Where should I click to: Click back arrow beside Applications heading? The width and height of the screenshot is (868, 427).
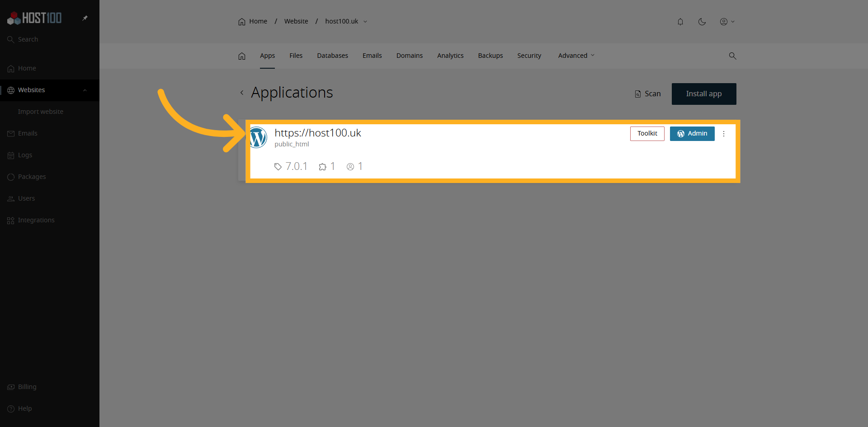tap(242, 93)
